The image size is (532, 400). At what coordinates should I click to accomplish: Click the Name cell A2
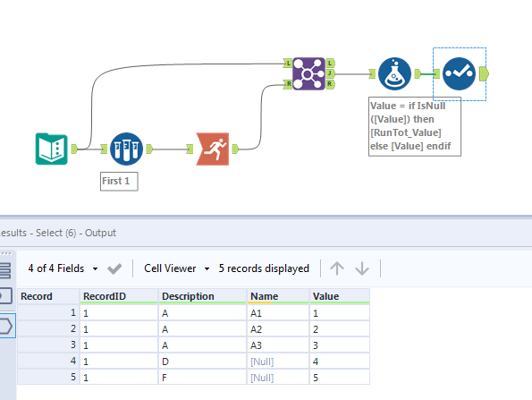click(x=278, y=328)
